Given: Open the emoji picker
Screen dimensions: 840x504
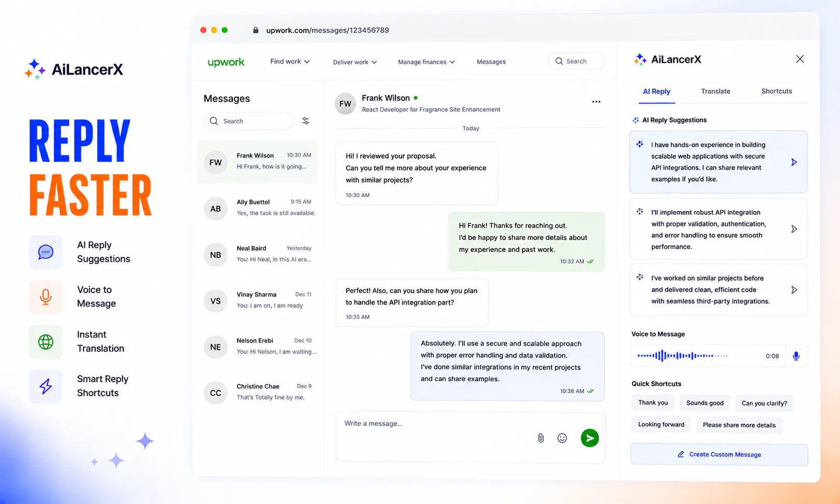Looking at the screenshot, I should [x=562, y=438].
